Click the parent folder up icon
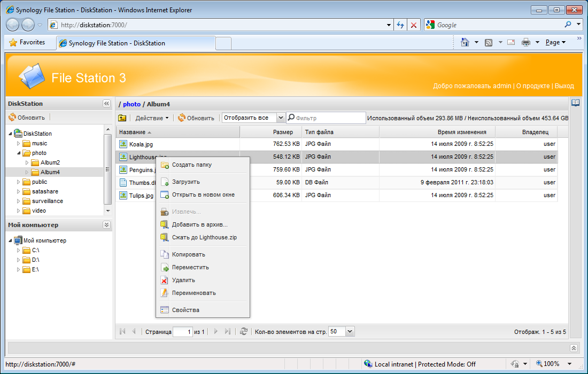Viewport: 588px width, 374px height. pos(122,118)
